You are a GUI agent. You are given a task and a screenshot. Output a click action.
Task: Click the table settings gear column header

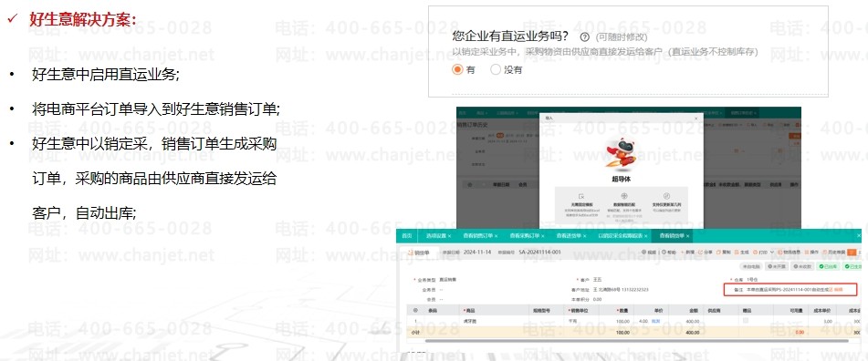point(415,311)
